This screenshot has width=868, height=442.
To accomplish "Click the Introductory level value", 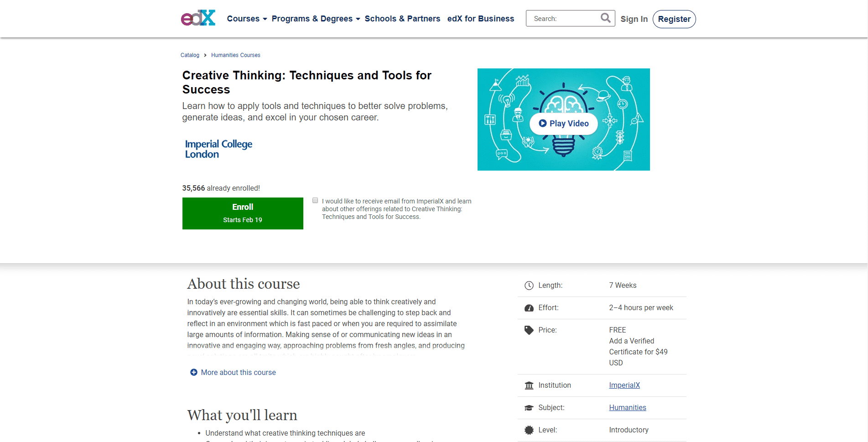I will [629, 430].
